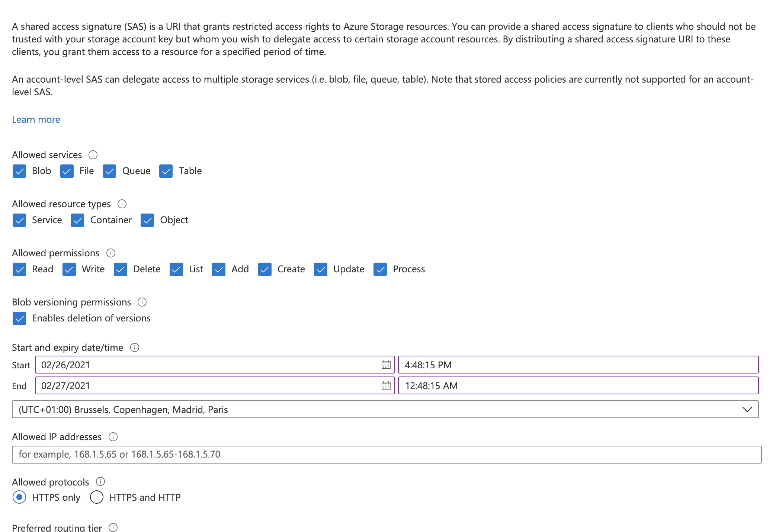Open the calendar picker for the End date

tap(386, 386)
